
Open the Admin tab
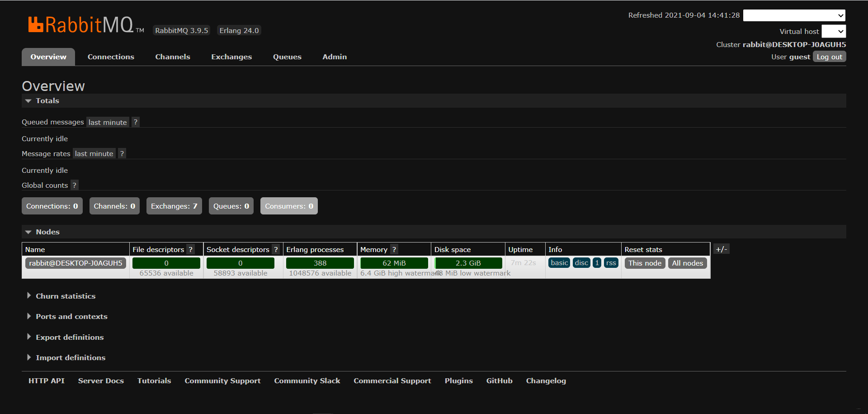pyautogui.click(x=335, y=57)
